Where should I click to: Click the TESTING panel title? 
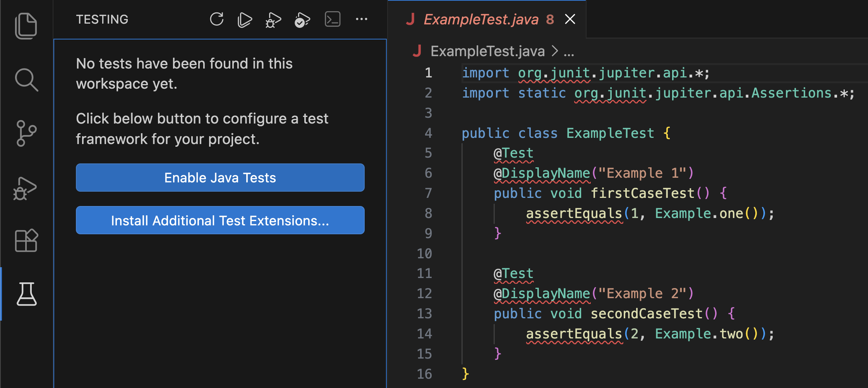tap(102, 19)
